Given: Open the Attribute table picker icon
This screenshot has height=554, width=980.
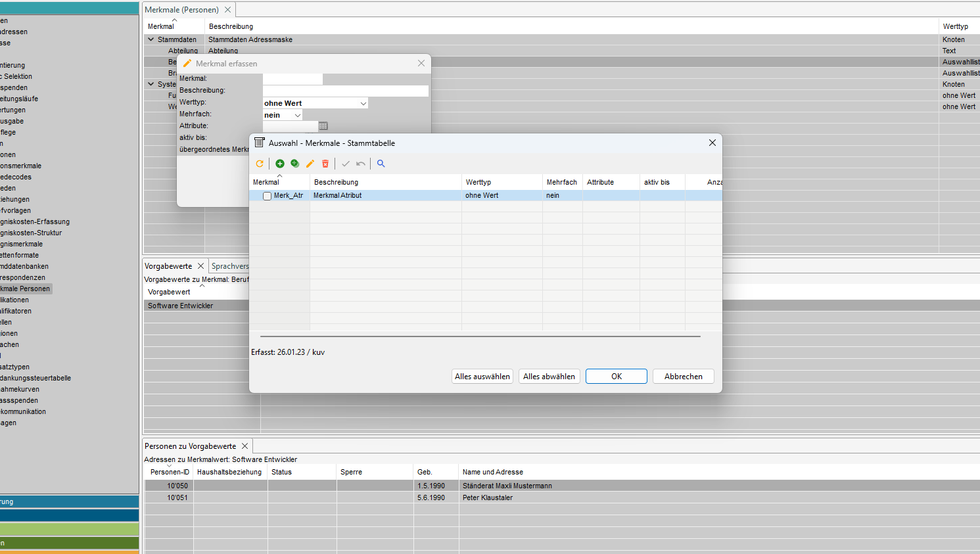Looking at the screenshot, I should pyautogui.click(x=323, y=126).
